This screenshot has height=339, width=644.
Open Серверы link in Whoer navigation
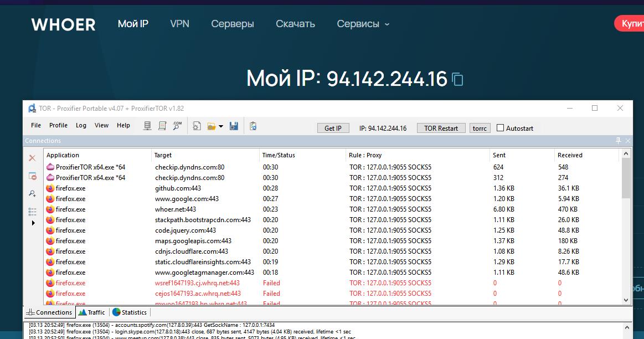click(x=233, y=24)
